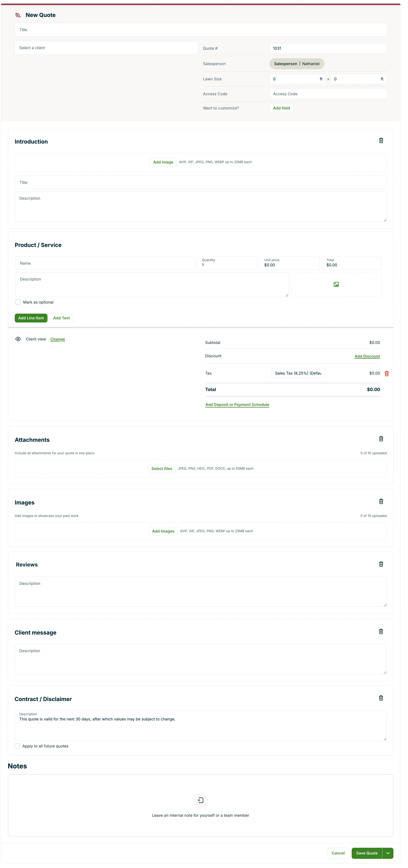
Task: Click Add Images in the Images section
Action: pos(163,531)
